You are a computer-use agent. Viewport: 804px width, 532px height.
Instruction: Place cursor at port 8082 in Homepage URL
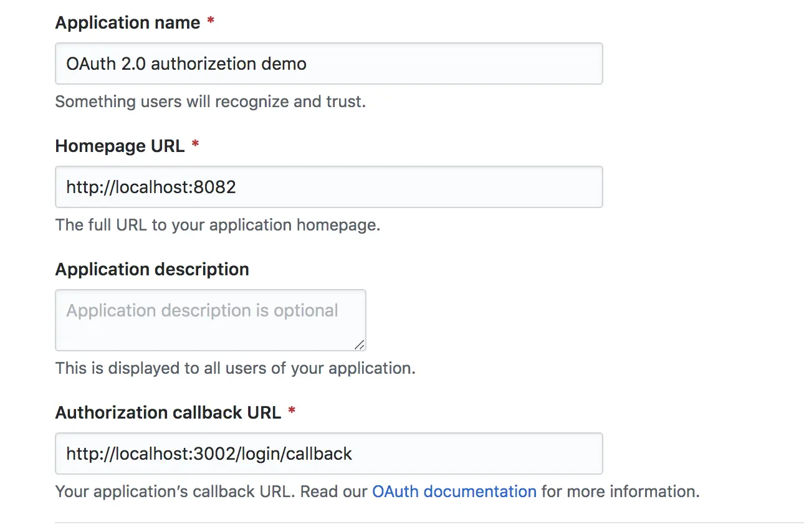click(x=215, y=187)
